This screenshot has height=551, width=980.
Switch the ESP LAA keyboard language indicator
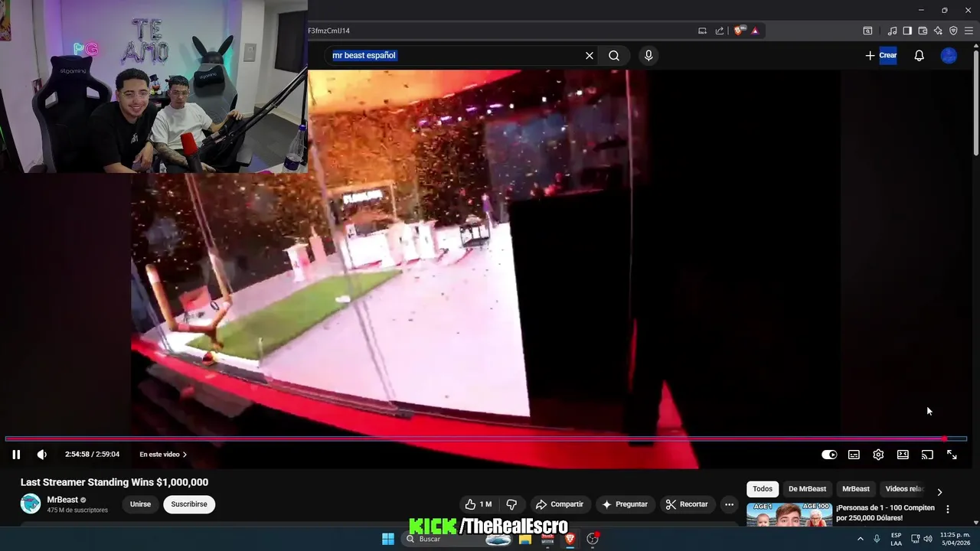896,539
